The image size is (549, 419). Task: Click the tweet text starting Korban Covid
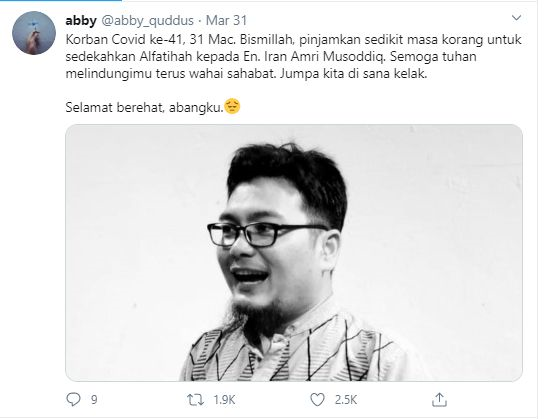tap(293, 57)
